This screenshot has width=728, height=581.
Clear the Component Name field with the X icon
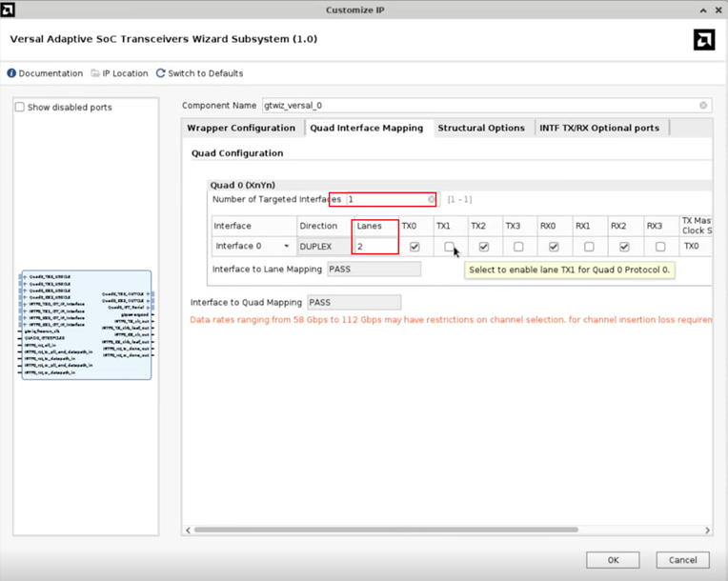click(703, 106)
